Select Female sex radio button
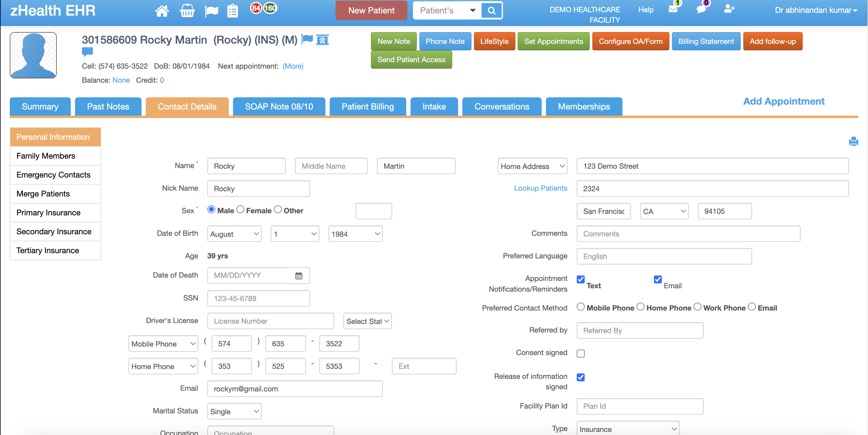Screen dimensions: 868x435 click(240, 210)
